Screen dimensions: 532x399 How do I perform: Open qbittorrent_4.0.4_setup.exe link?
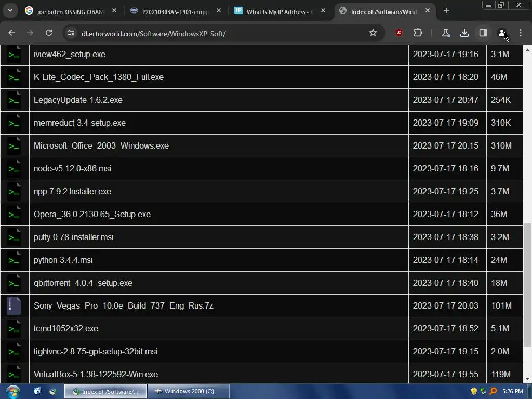click(83, 283)
